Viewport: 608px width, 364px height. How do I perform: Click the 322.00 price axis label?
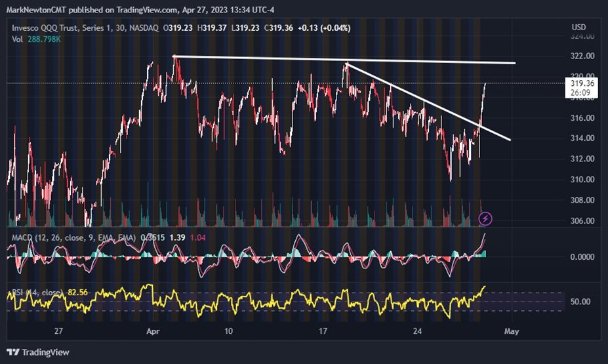582,56
